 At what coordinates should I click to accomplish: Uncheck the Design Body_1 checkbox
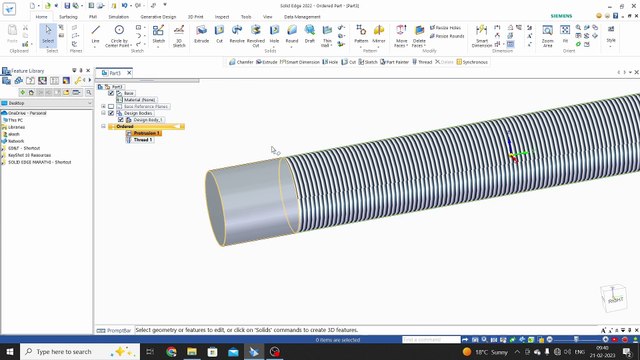coord(121,120)
